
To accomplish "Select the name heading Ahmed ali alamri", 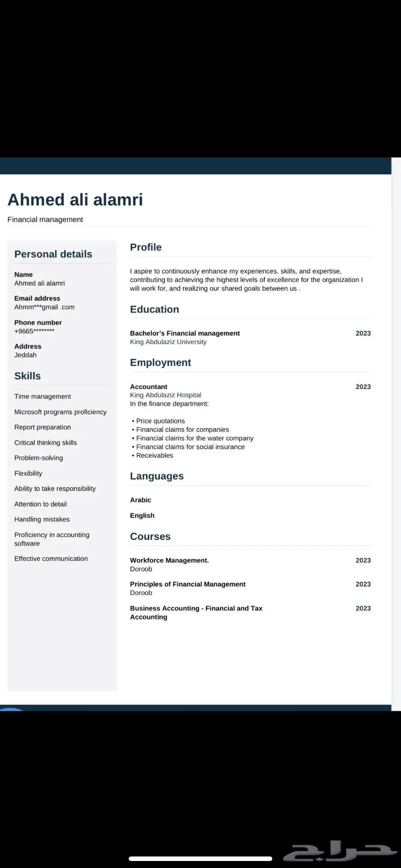I will 75,199.
